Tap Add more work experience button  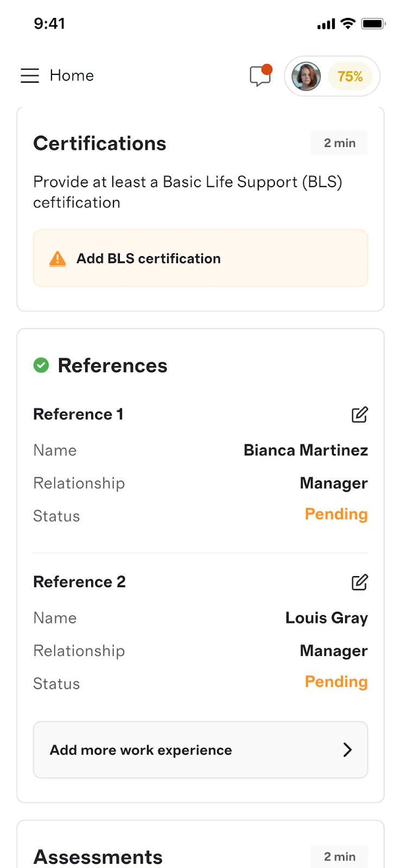click(x=201, y=750)
